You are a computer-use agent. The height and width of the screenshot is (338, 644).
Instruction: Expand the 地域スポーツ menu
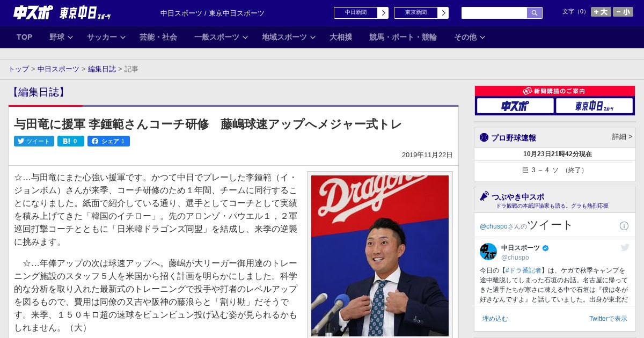[289, 37]
